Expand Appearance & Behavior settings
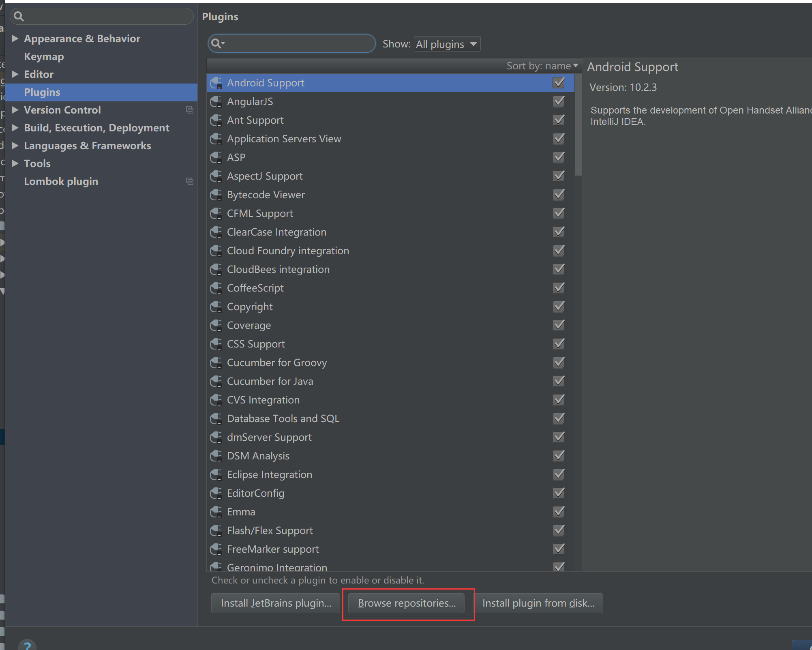Viewport: 812px width, 650px height. pyautogui.click(x=15, y=39)
